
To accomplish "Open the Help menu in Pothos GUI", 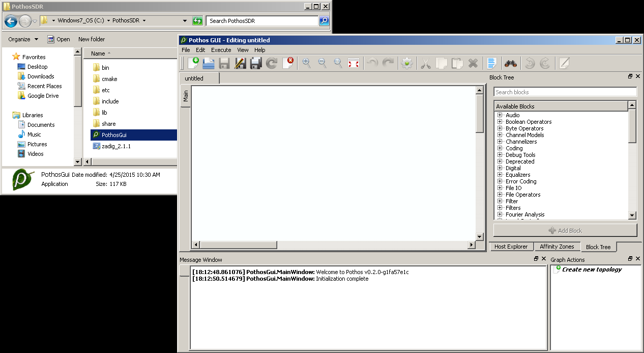I will [260, 50].
